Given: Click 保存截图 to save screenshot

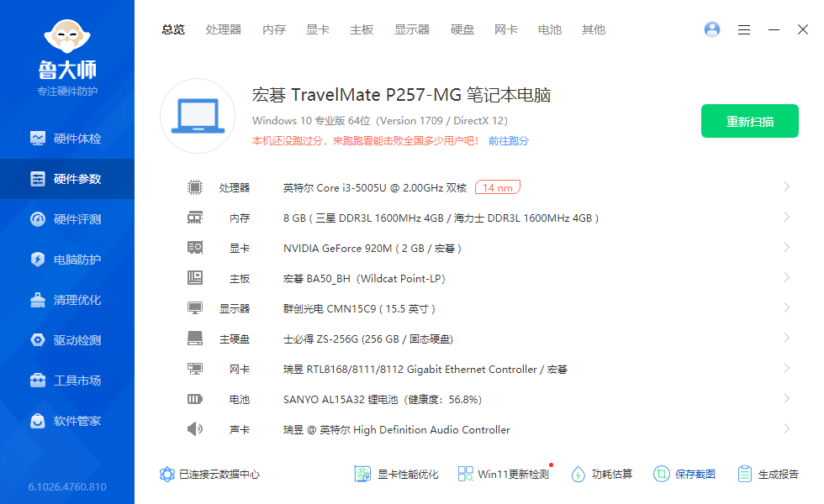Looking at the screenshot, I should pyautogui.click(x=684, y=474).
